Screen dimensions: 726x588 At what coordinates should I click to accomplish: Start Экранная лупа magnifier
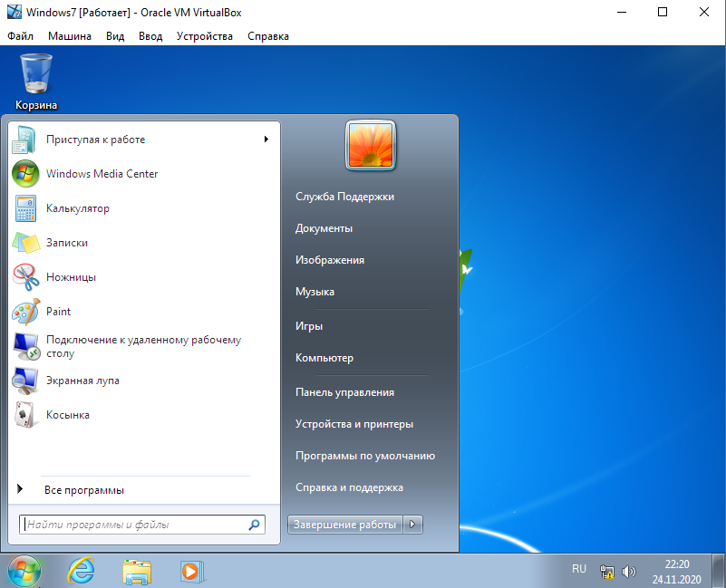[x=82, y=381]
